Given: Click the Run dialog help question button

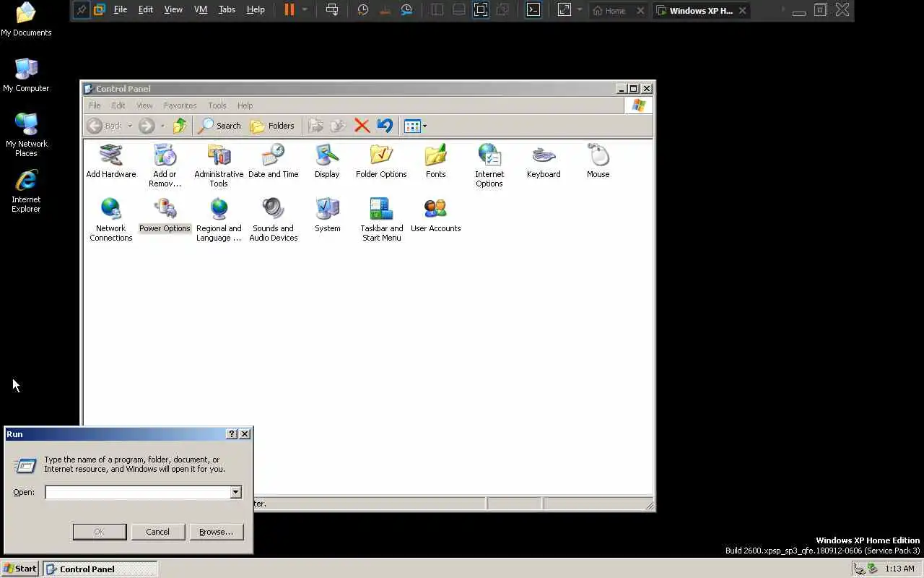Looking at the screenshot, I should [232, 434].
